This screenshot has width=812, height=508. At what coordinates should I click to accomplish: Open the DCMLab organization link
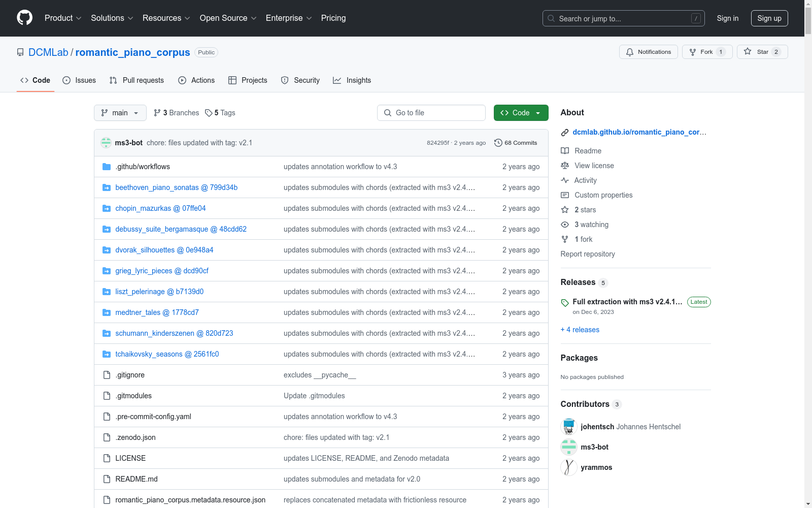point(48,52)
